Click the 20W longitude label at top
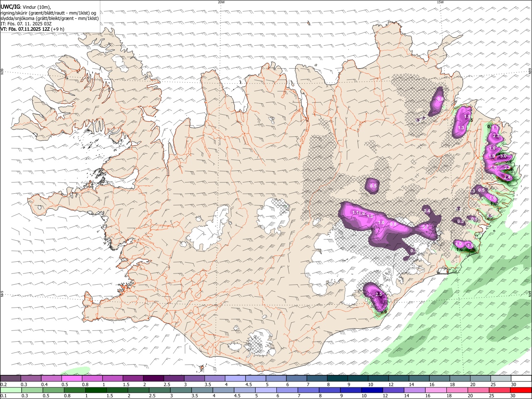Viewport: 532px width, 399px height. 221,2
